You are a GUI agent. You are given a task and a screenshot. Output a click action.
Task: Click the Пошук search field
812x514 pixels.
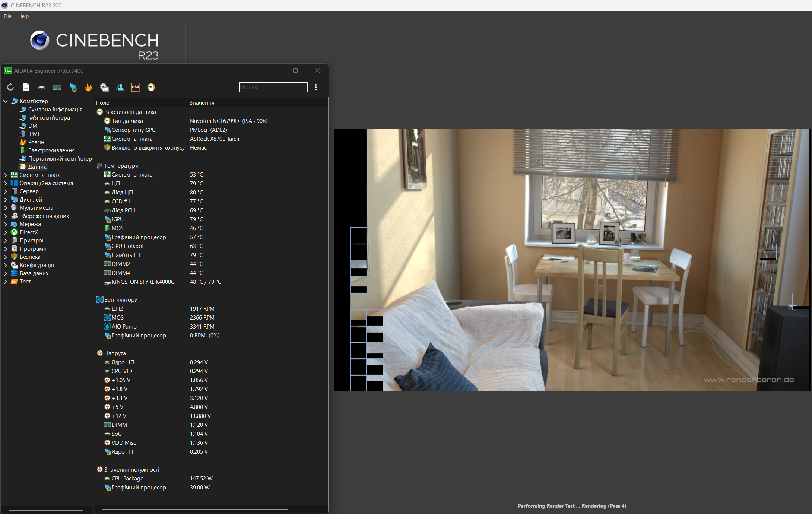(x=273, y=87)
